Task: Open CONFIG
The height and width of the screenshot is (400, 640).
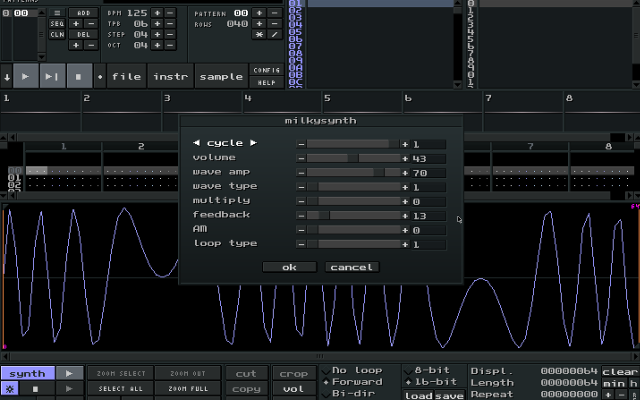Action: tap(267, 70)
